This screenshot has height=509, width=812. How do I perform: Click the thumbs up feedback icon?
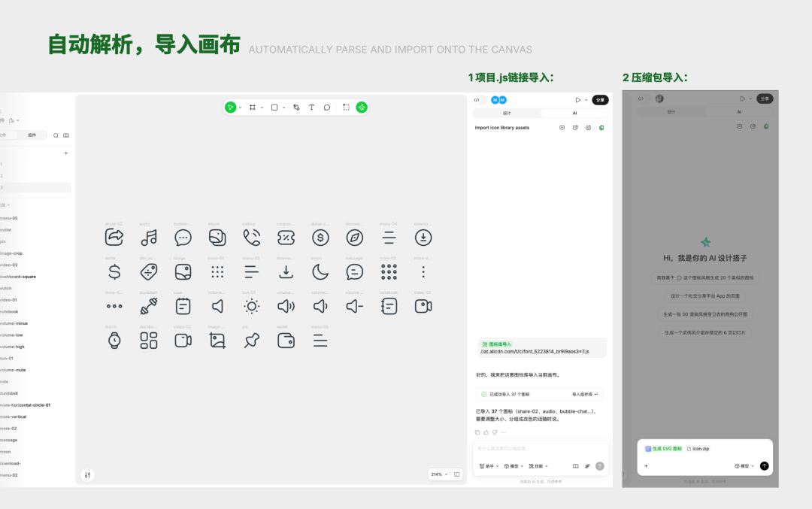click(486, 432)
